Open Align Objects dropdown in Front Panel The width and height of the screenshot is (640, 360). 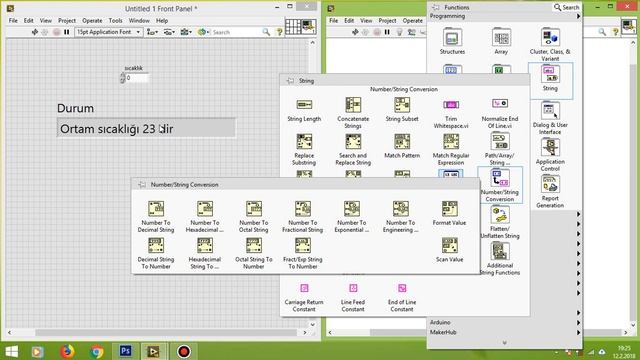click(152, 32)
